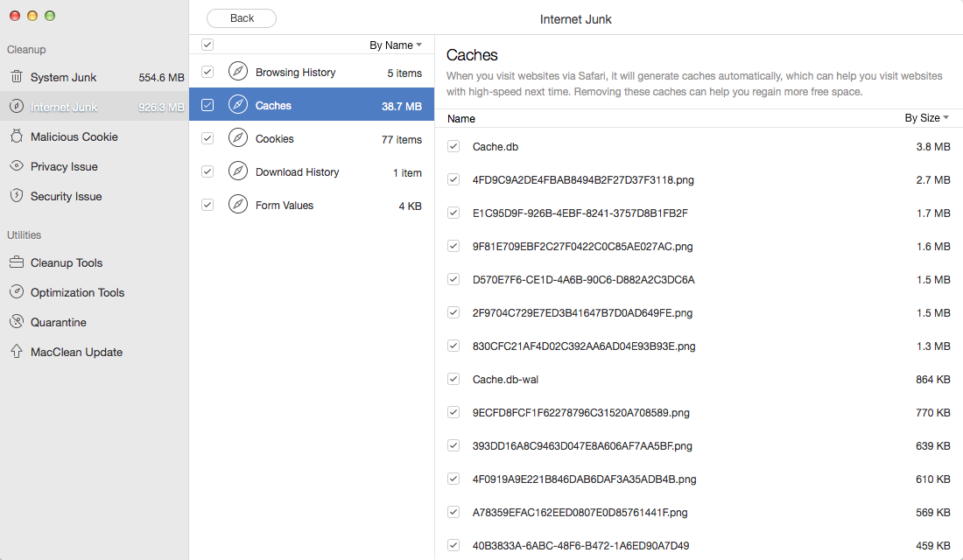Uncheck checkbox for 9ECFD8FCF1F62278796C31520A708589.png
The width and height of the screenshot is (963, 560).
coord(453,412)
